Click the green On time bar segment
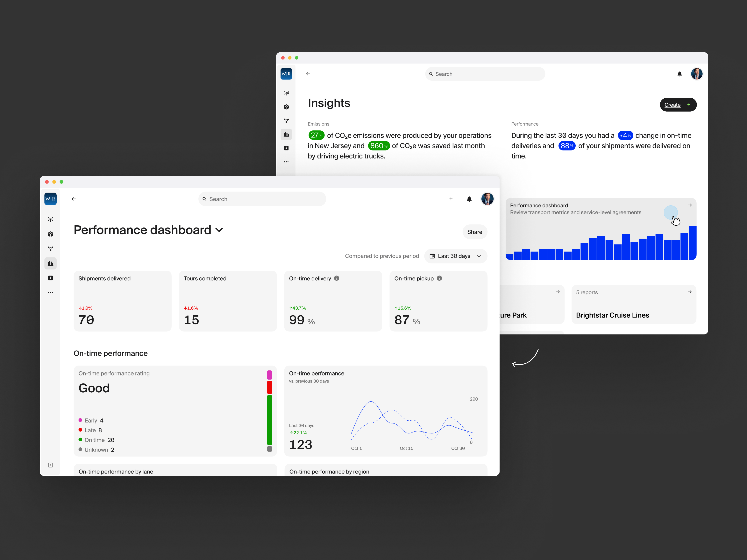Viewport: 747px width, 560px height. tap(269, 420)
